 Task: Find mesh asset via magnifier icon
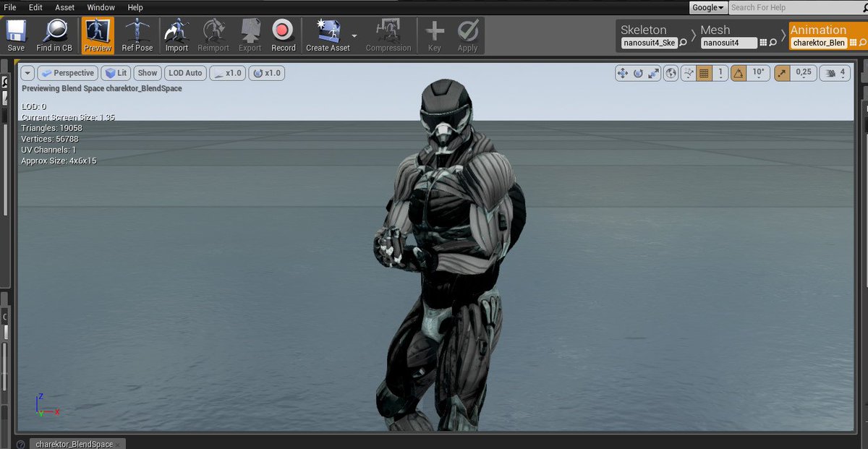point(773,43)
